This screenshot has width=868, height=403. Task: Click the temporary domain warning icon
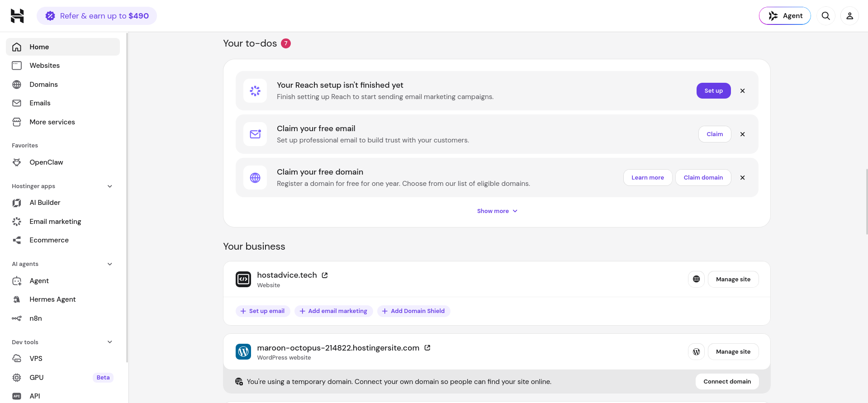point(239,382)
